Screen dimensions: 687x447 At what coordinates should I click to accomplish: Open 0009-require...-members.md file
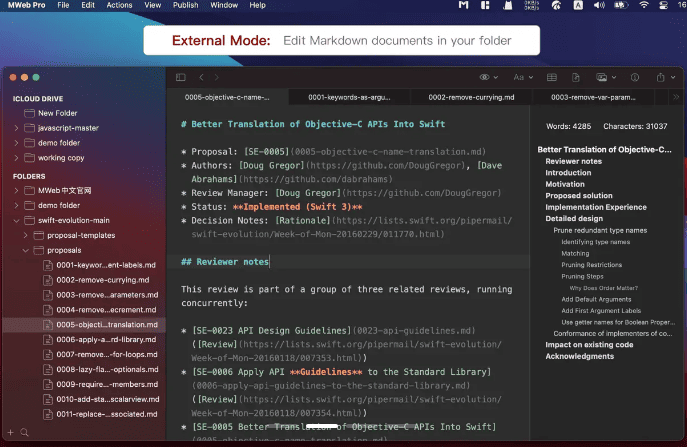point(107,384)
